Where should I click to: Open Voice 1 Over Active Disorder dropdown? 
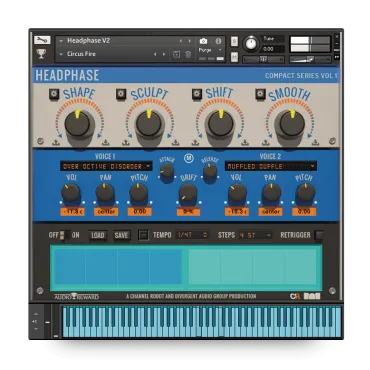[x=106, y=166]
